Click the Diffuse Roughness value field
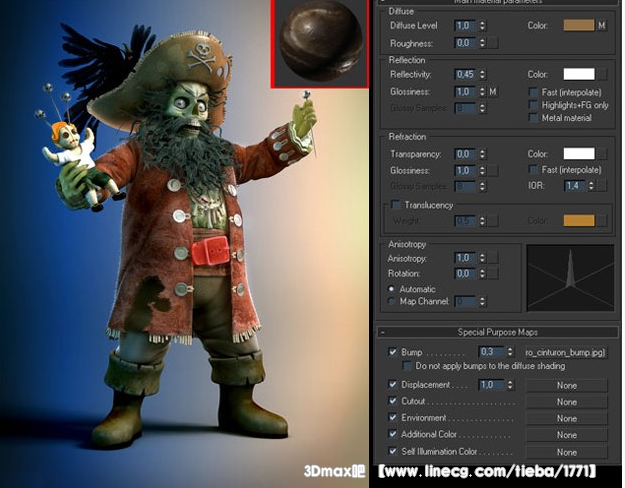 465,43
